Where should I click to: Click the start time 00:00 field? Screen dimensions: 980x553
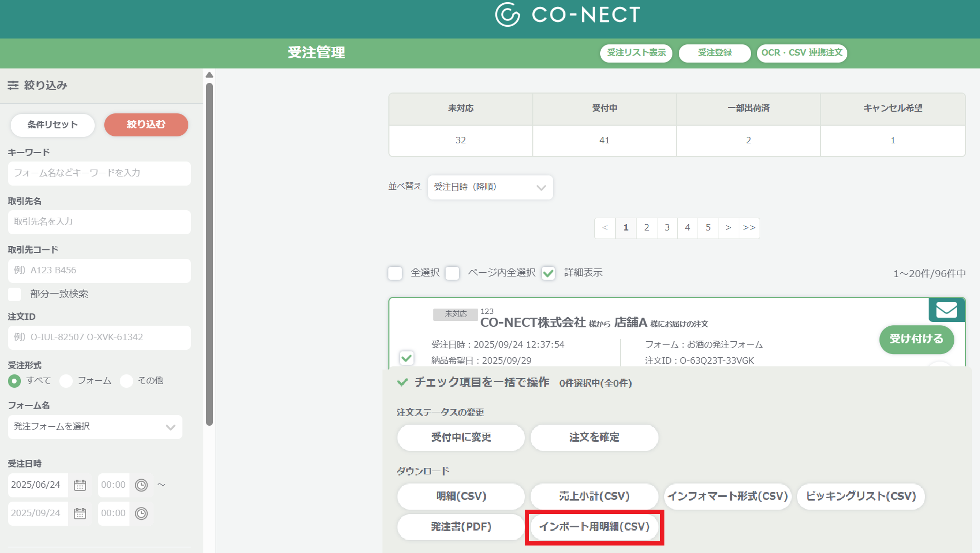(113, 485)
